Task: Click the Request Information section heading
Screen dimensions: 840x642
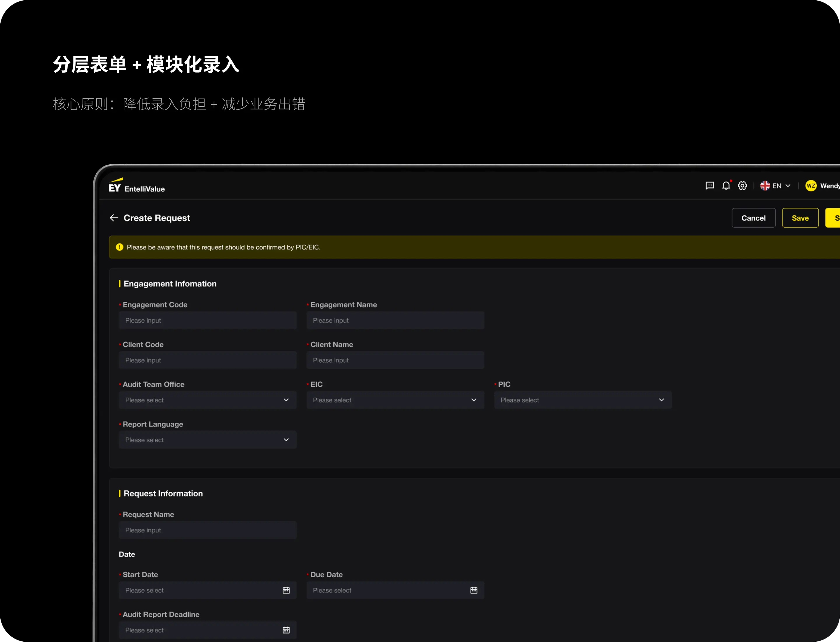Action: coord(163,493)
